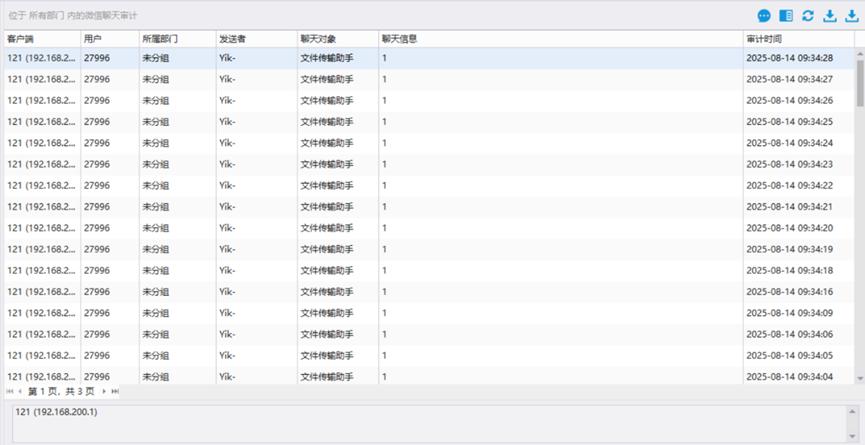This screenshot has height=445, width=865.
Task: Go to the next page arrow
Action: click(x=103, y=391)
